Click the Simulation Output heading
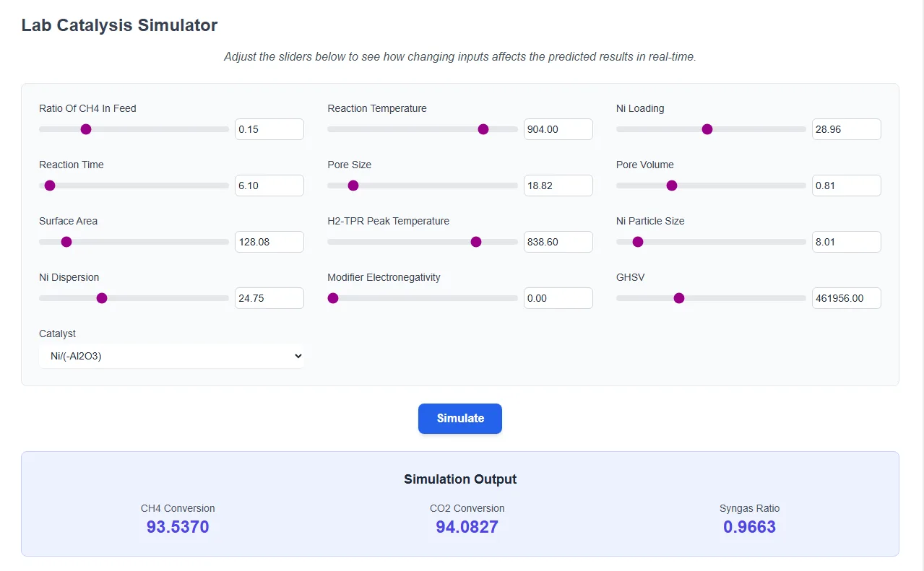Screen dimensions: 924x571 click(460, 479)
